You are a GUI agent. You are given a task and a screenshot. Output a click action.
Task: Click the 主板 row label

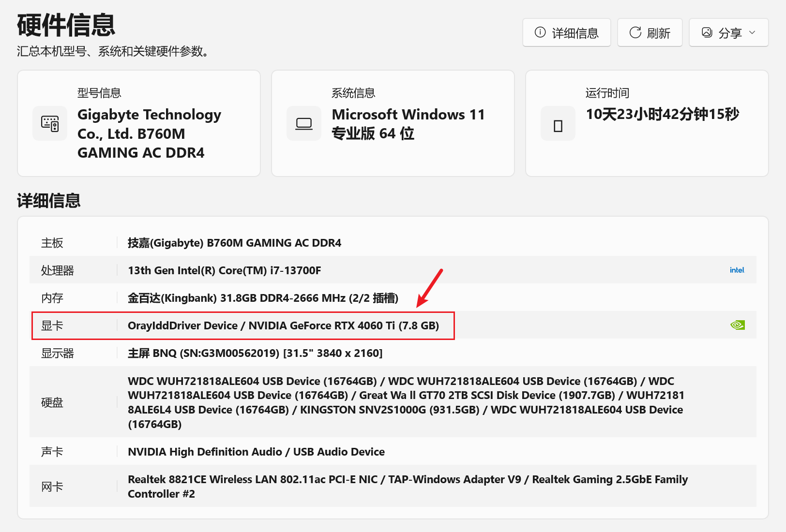click(x=52, y=243)
